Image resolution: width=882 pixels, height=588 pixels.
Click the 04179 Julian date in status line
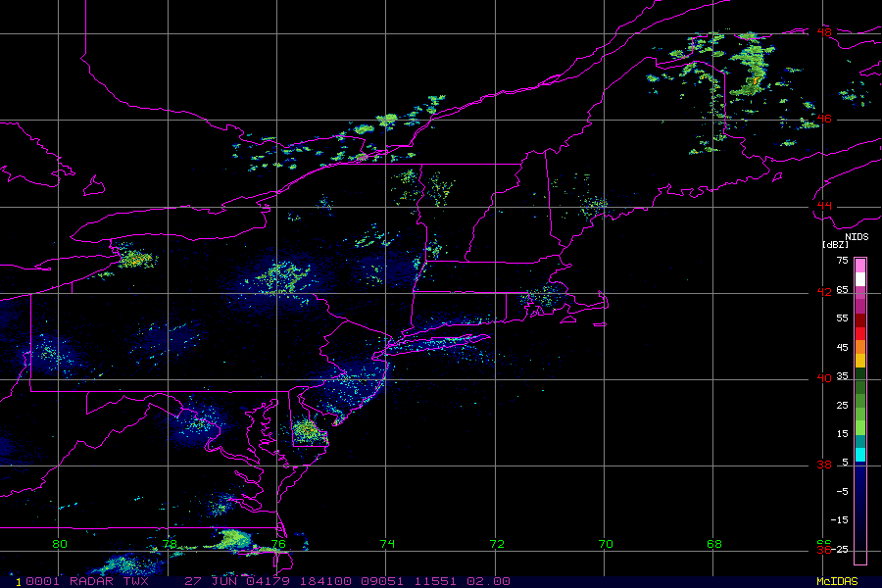pos(267,581)
